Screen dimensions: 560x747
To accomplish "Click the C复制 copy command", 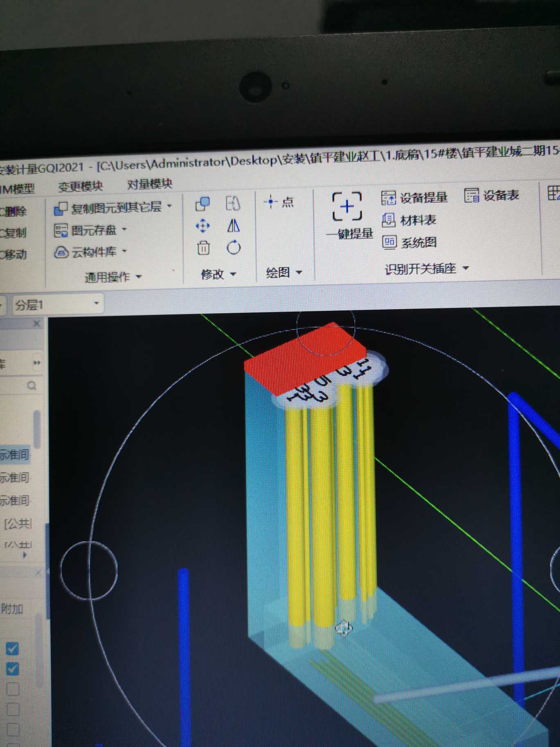I will coord(13,233).
